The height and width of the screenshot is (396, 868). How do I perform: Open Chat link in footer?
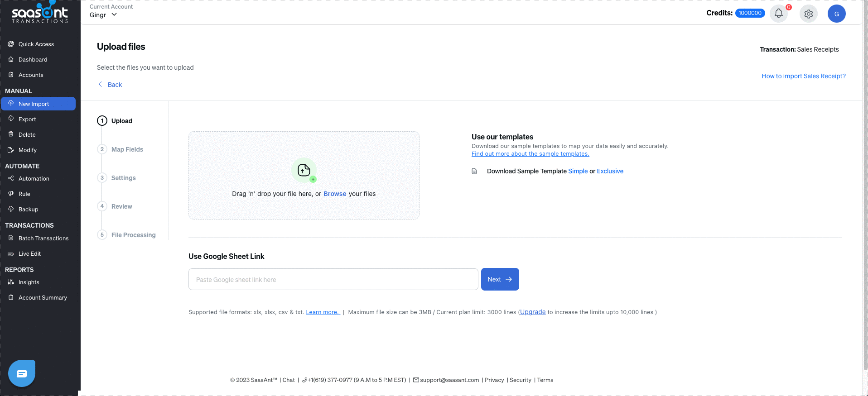coord(289,380)
